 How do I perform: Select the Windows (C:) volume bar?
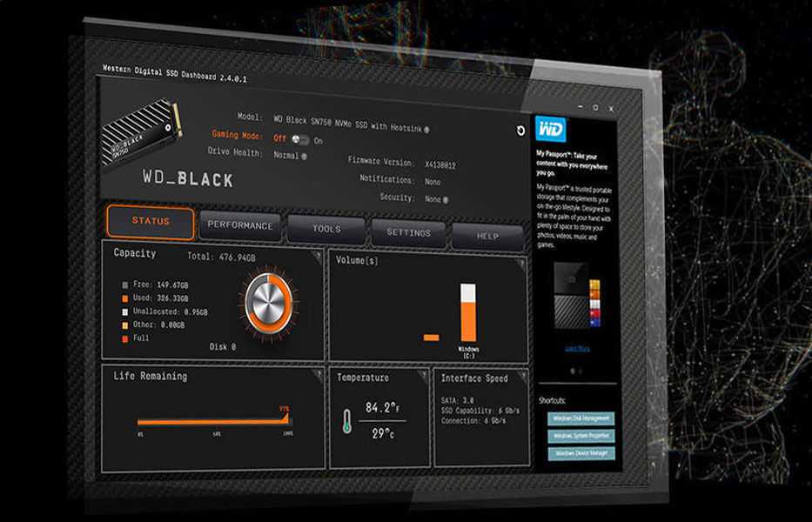[x=468, y=312]
